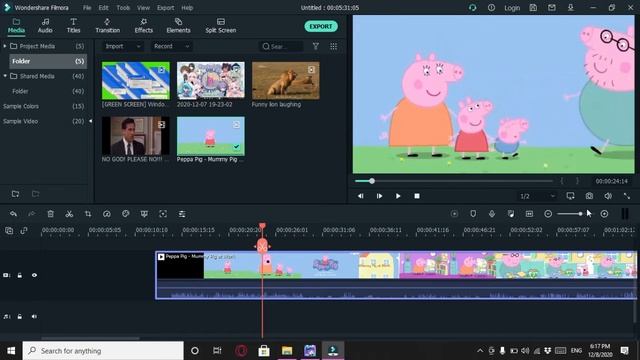Image resolution: width=640 pixels, height=360 pixels.
Task: Lock the video track
Action: [20, 275]
